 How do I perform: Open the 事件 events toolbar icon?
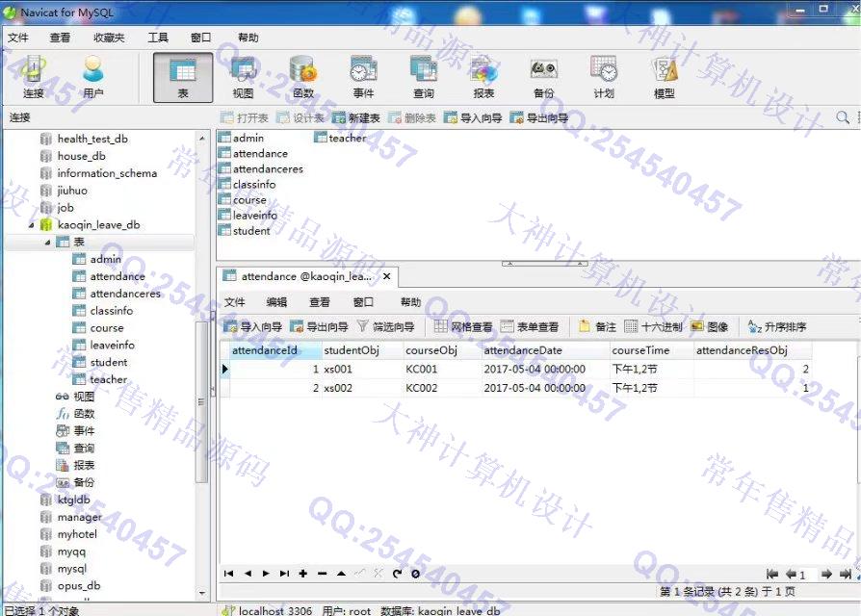coord(363,78)
